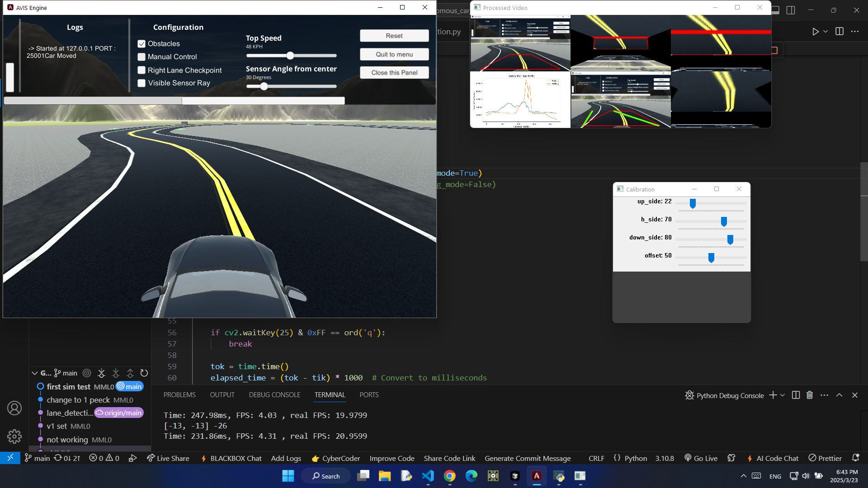
Task: Adjust Sensor Angle from center slider
Action: tap(264, 86)
